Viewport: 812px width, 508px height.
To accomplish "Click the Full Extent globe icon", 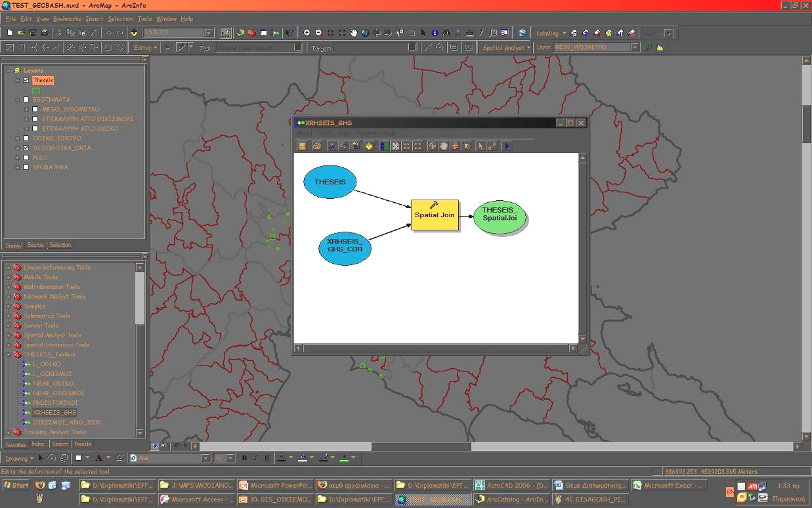I will (365, 33).
